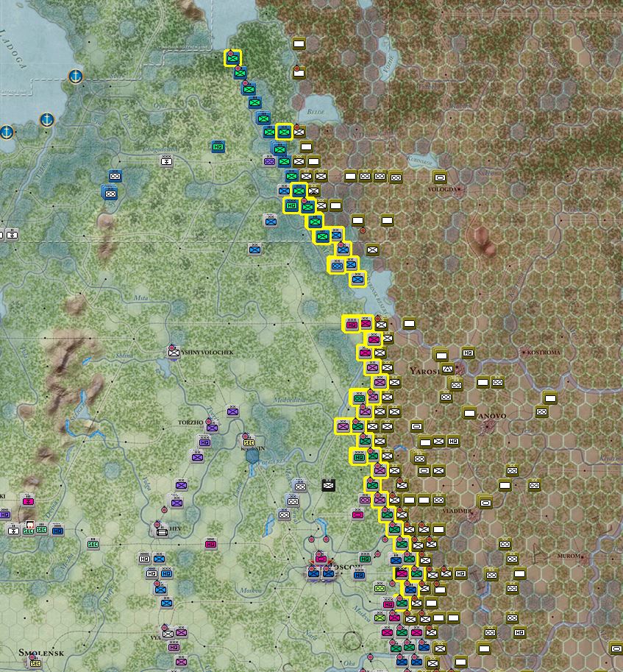Select the highlighted xxx green HQ on the central front
The image size is (623, 672).
[359, 457]
